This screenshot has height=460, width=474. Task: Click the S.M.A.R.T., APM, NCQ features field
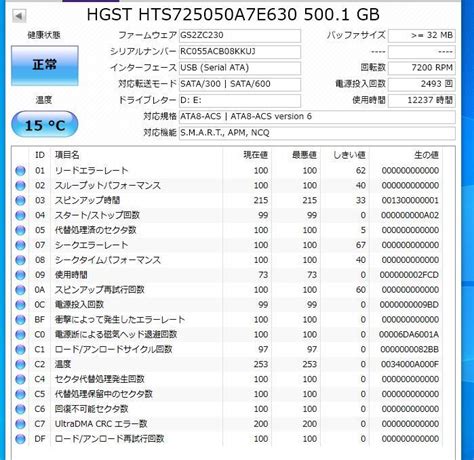pos(317,133)
